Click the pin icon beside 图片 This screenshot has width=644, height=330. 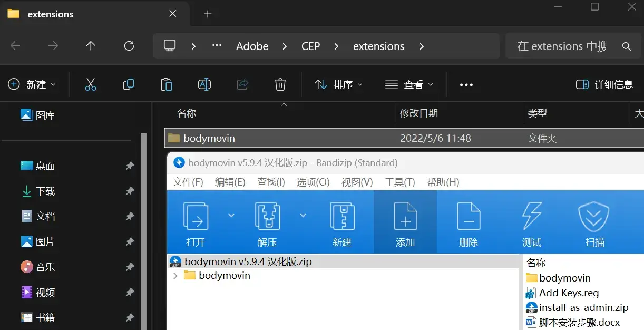[x=130, y=242]
